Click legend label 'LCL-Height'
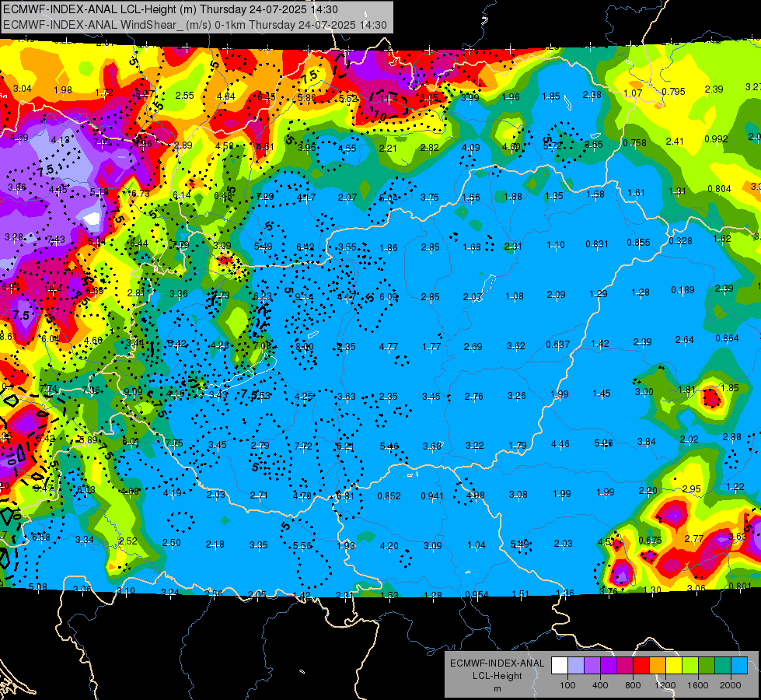 coord(497,676)
